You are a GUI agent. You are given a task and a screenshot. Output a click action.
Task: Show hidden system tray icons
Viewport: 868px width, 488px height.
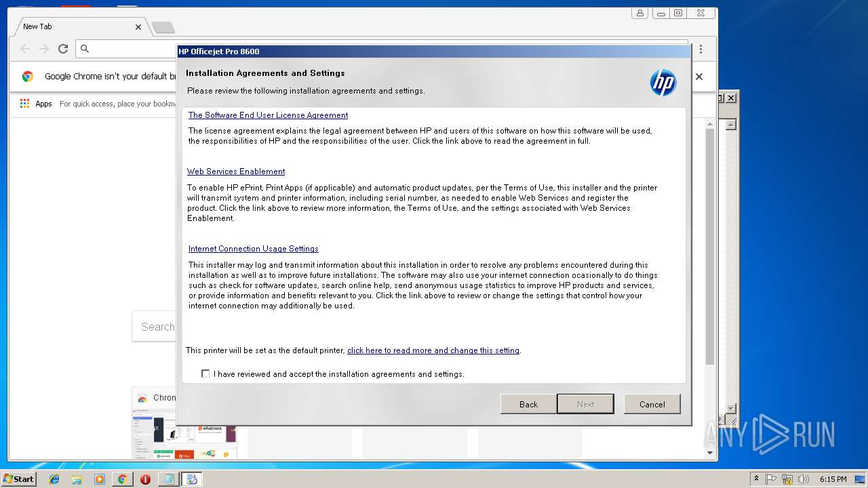pyautogui.click(x=756, y=479)
